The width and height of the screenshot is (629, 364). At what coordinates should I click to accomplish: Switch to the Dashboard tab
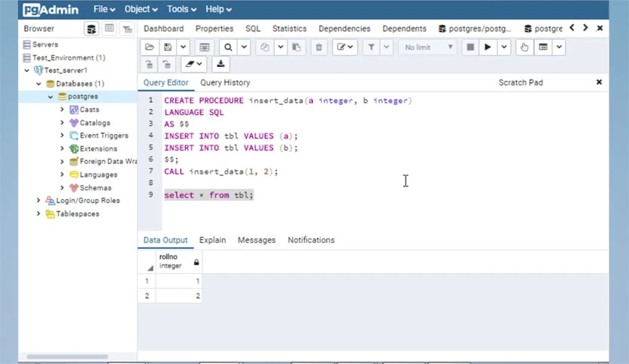tap(164, 29)
